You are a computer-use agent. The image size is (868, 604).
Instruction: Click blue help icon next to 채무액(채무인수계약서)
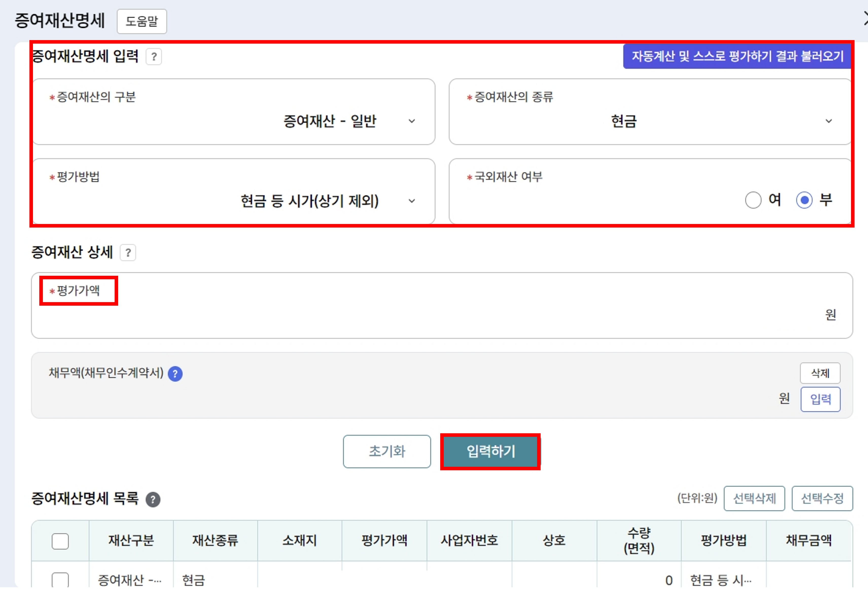pos(175,374)
